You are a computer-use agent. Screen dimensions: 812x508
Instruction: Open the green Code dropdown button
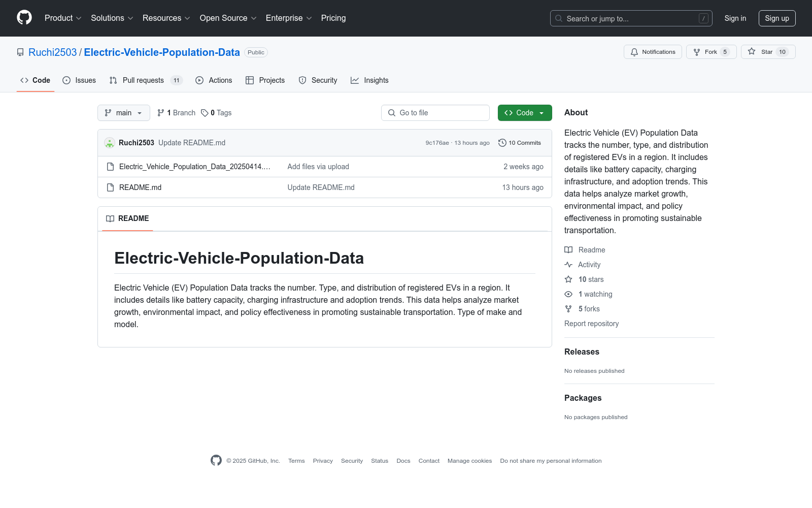pos(525,113)
